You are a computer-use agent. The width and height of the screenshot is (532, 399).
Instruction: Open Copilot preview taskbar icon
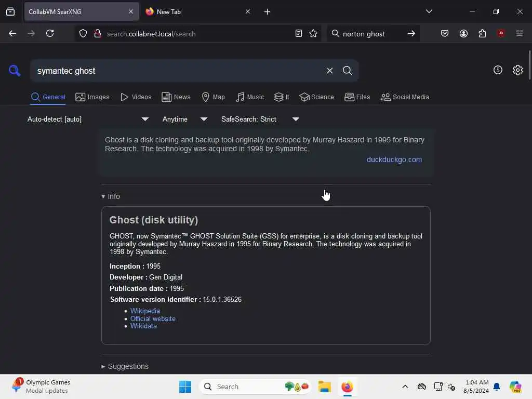(515, 387)
